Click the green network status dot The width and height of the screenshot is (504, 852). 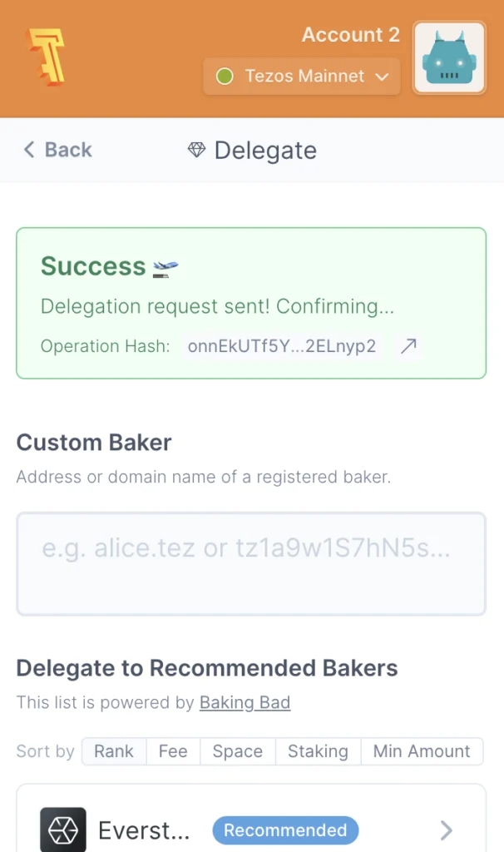click(x=224, y=77)
